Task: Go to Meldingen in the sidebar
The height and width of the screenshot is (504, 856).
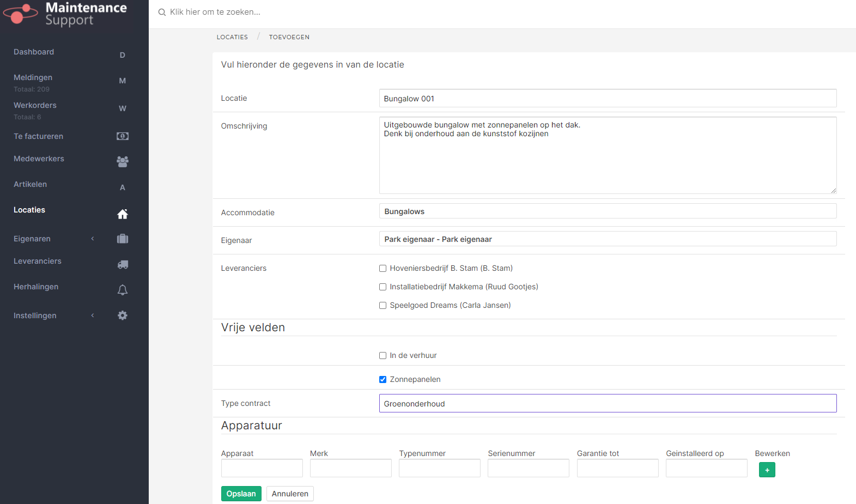Action: click(33, 77)
